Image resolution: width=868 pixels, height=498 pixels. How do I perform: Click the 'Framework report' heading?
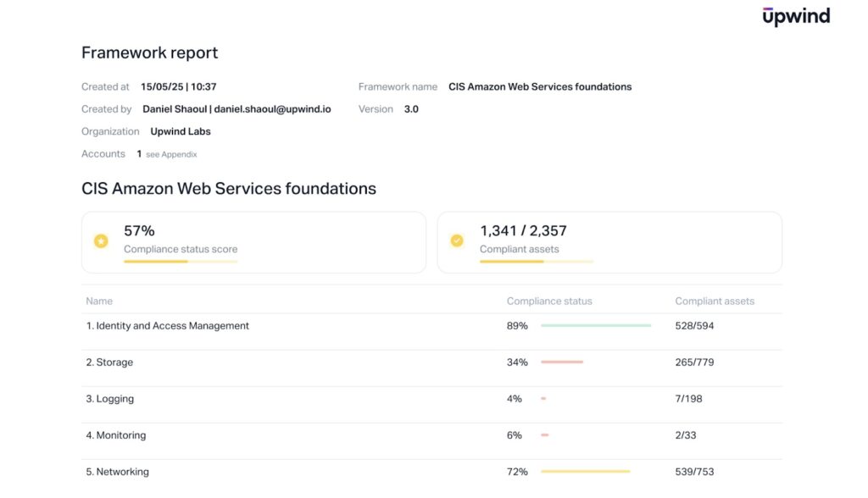[x=149, y=53]
